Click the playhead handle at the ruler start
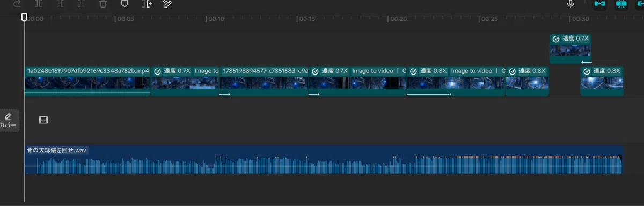The height and width of the screenshot is (206, 644). click(x=24, y=18)
